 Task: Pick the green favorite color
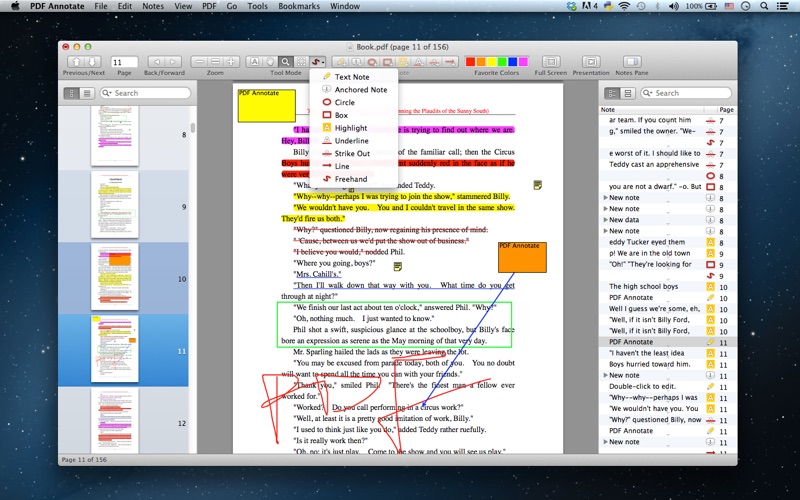(x=502, y=62)
